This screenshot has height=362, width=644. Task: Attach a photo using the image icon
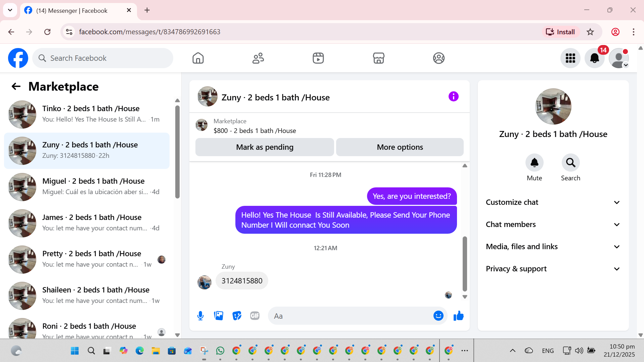[x=219, y=316]
